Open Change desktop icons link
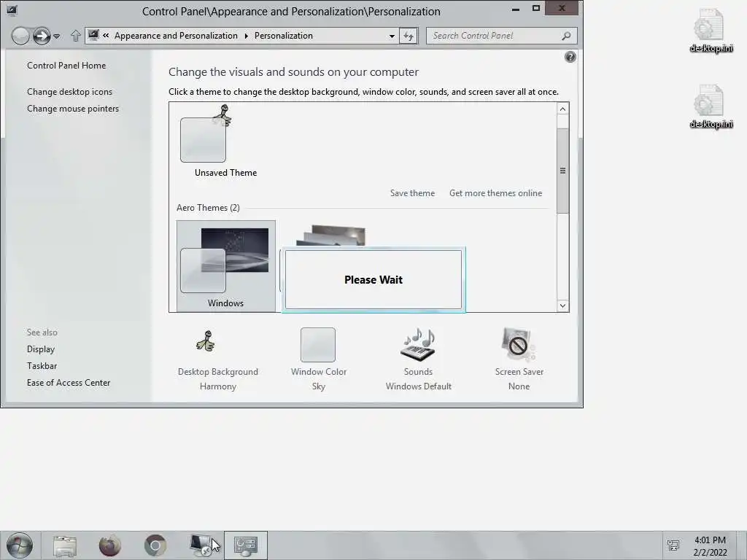Viewport: 747px width, 560px height. pyautogui.click(x=69, y=92)
